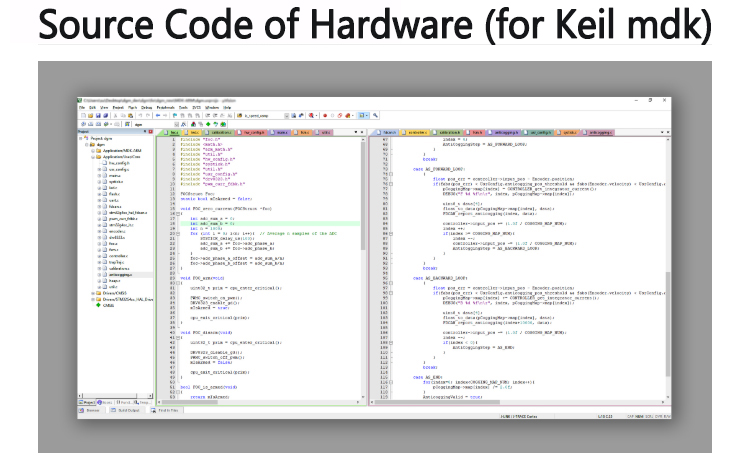The height and width of the screenshot is (466, 750).
Task: Click the Save file toolbar icon
Action: (x=98, y=116)
